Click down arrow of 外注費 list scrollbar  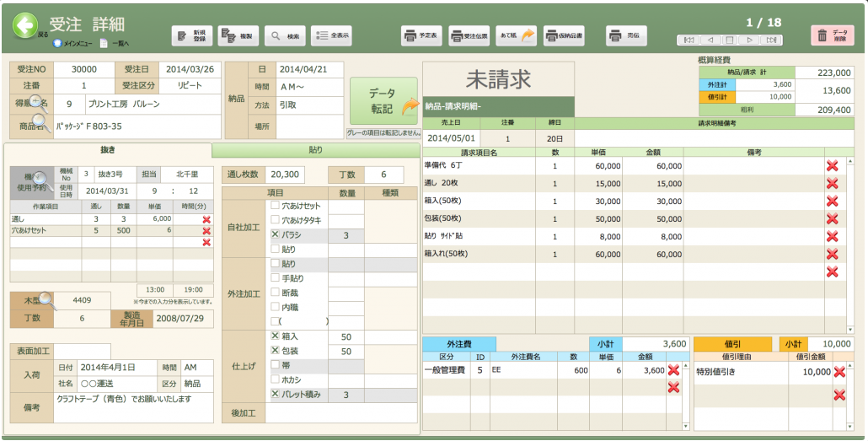686,426
